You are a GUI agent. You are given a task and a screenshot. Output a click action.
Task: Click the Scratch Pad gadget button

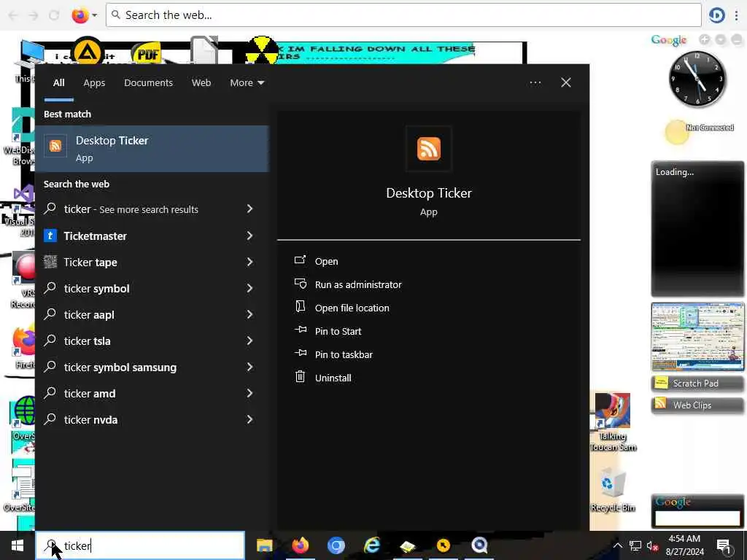coord(697,383)
